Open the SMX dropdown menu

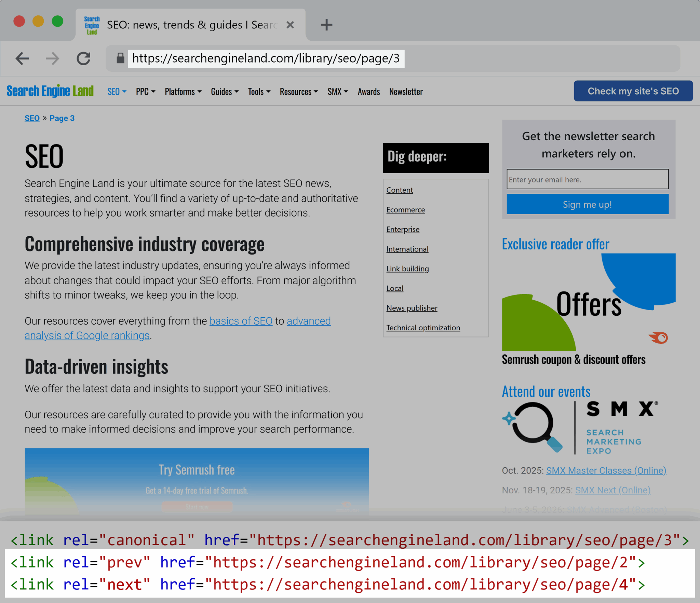click(x=338, y=92)
